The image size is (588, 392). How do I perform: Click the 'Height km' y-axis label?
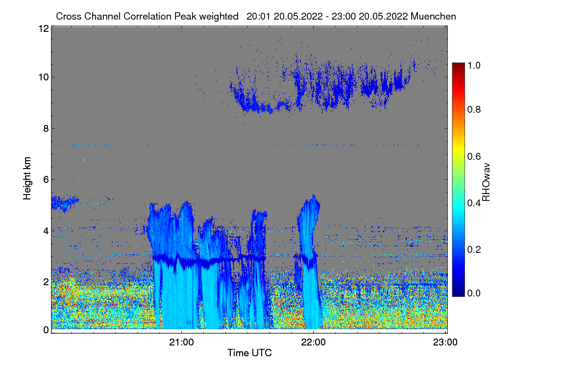click(27, 178)
